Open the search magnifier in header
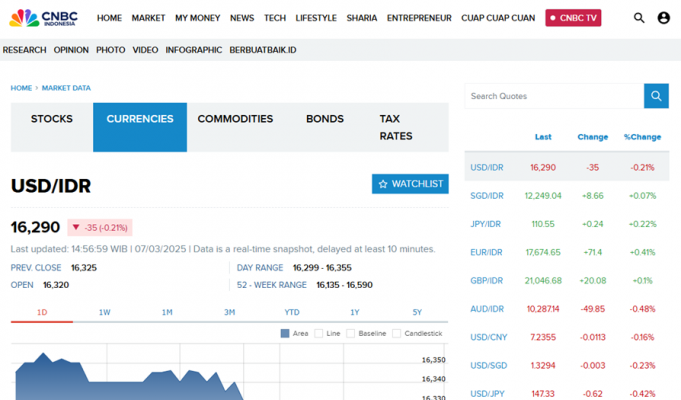 coord(639,18)
